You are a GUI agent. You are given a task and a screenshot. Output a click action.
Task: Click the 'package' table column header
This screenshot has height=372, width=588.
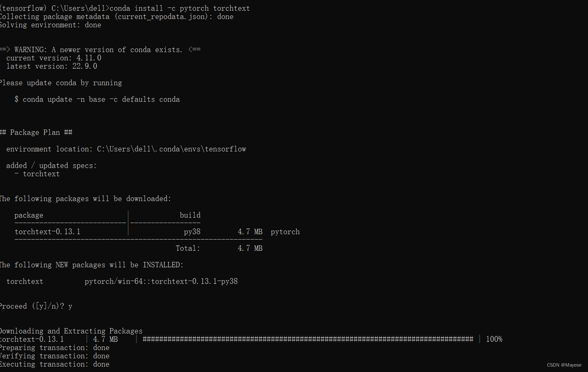pos(29,215)
